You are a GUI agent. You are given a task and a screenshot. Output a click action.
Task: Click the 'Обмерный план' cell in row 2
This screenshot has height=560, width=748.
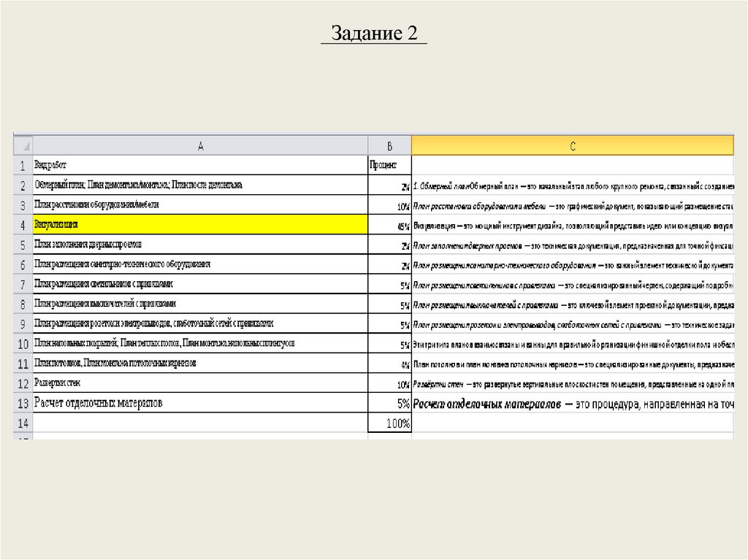pyautogui.click(x=200, y=185)
